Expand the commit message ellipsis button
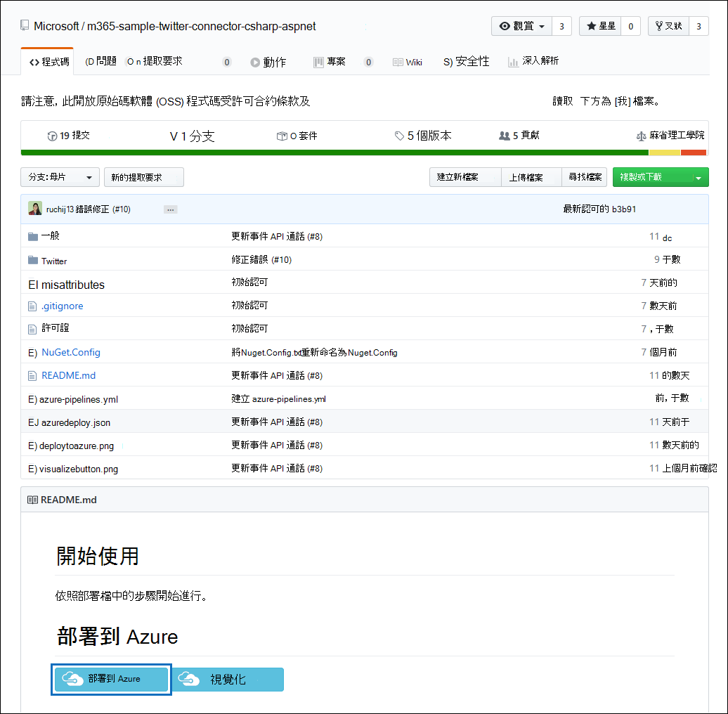Viewport: 728px width, 714px height. pyautogui.click(x=170, y=209)
